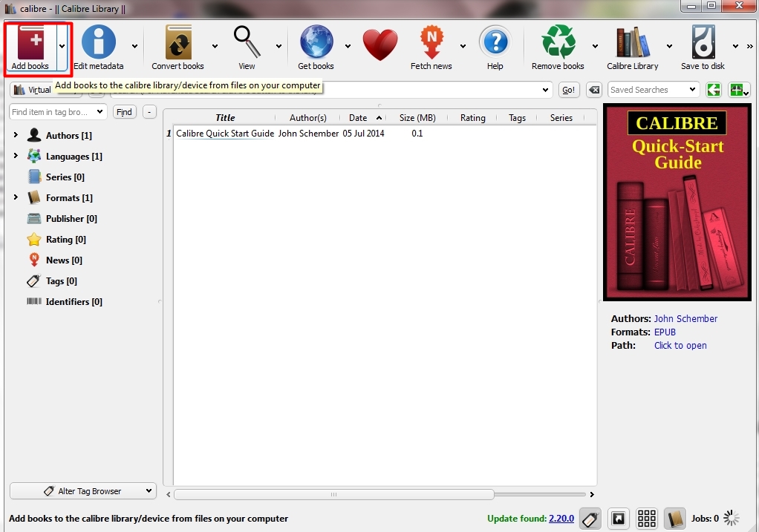Expand the Authors tree item
The height and width of the screenshot is (532, 759).
pos(16,135)
